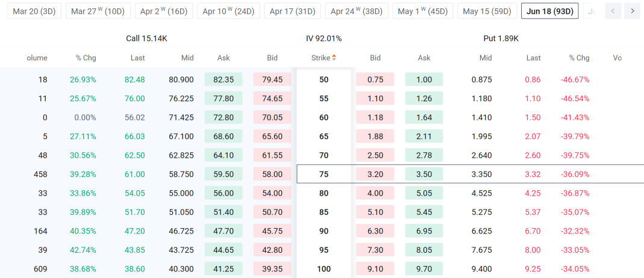644x278 pixels.
Task: Select call Ask 41.25 at strike 100
Action: [x=224, y=269]
